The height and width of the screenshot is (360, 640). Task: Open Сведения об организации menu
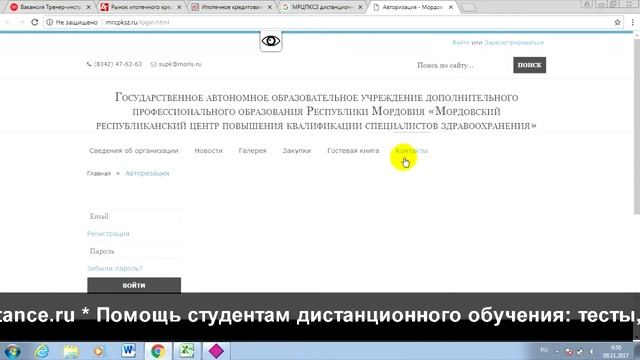click(134, 151)
